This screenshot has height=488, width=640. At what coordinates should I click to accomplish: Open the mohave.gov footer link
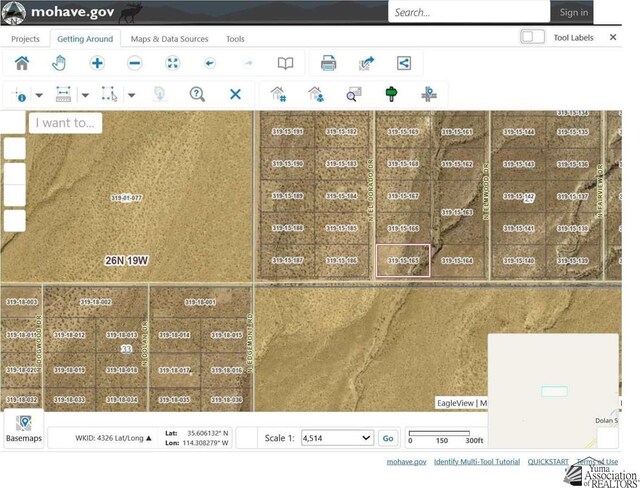click(x=406, y=461)
